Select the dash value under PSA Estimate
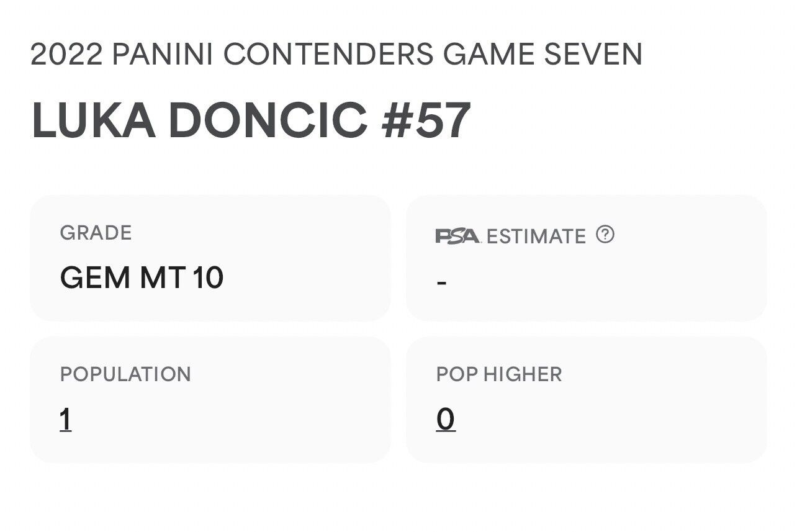Screen dimensions: 797x532 coord(442,282)
